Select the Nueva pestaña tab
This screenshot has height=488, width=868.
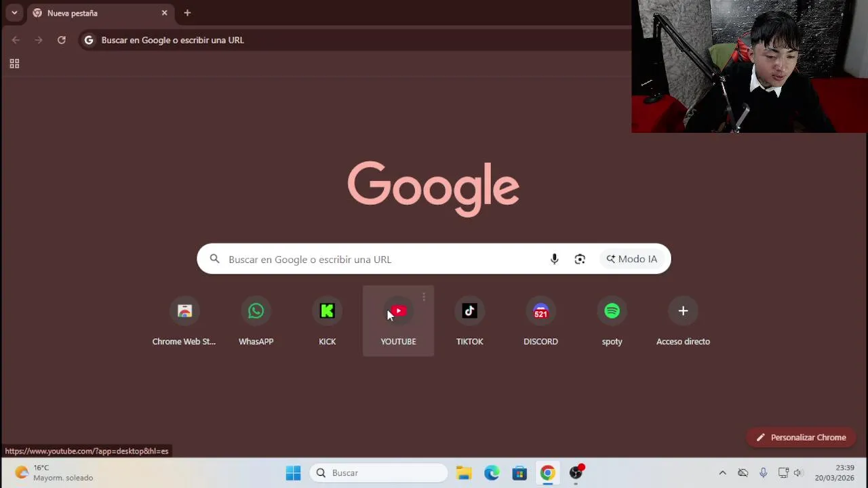coord(100,13)
